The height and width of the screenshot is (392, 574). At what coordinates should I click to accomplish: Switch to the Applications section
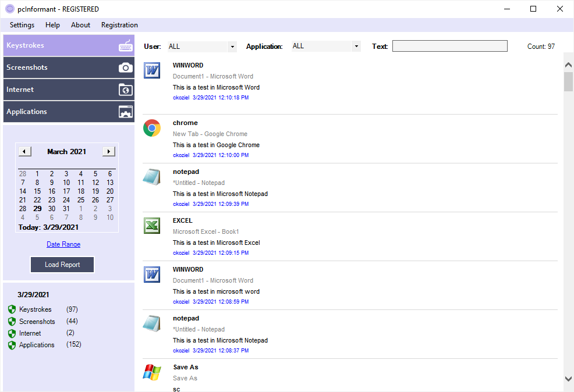click(69, 112)
